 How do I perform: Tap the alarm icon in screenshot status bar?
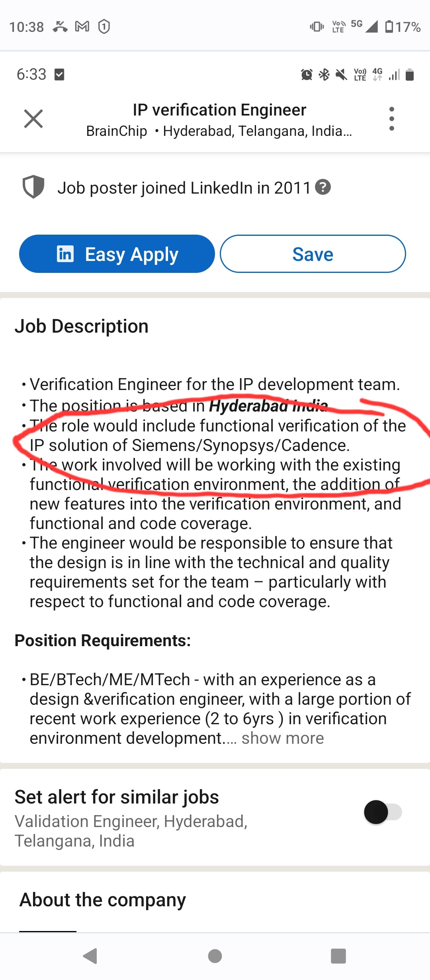click(306, 74)
